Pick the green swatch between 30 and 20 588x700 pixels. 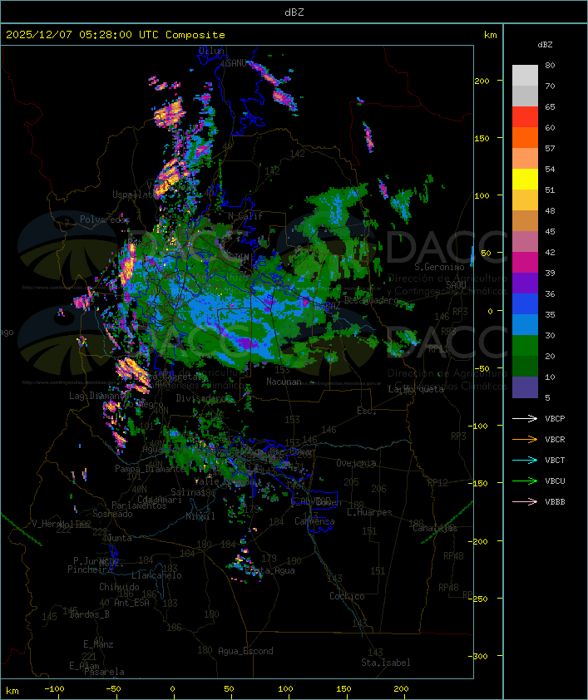coord(525,346)
